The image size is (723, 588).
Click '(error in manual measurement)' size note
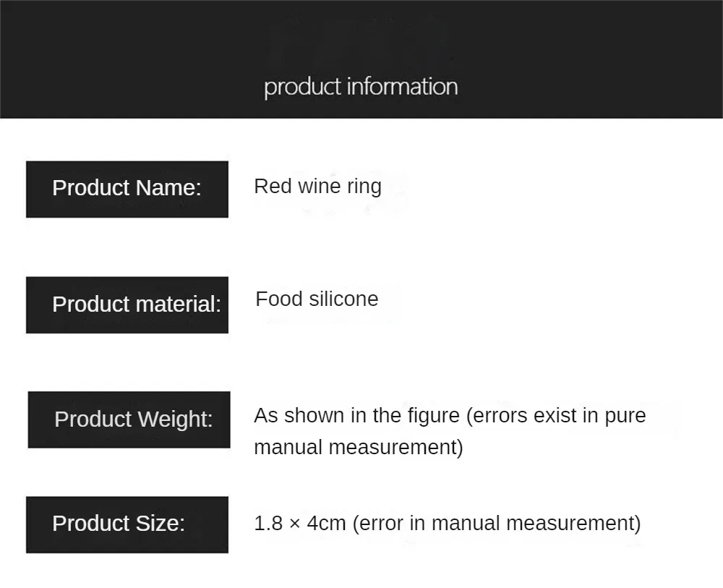tap(497, 524)
